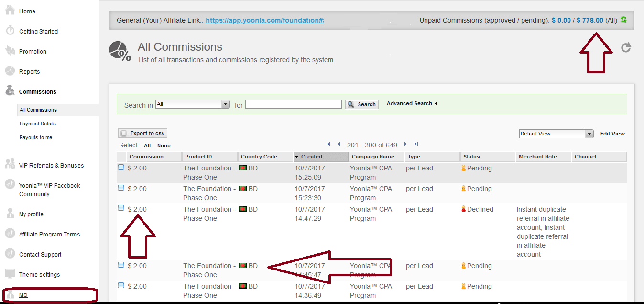This screenshot has height=304, width=644.
Task: Check the 15:25:09 commission row checkbox
Action: click(x=121, y=168)
